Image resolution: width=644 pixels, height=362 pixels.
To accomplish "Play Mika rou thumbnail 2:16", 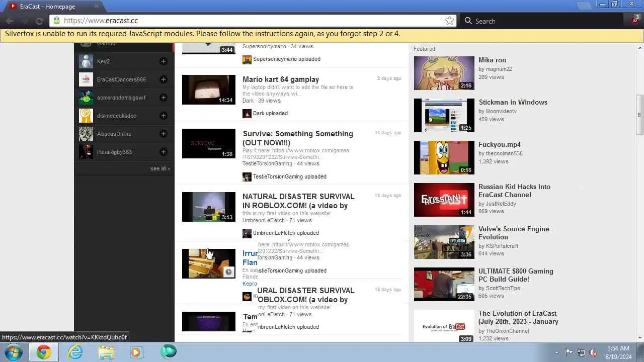I will pos(444,73).
